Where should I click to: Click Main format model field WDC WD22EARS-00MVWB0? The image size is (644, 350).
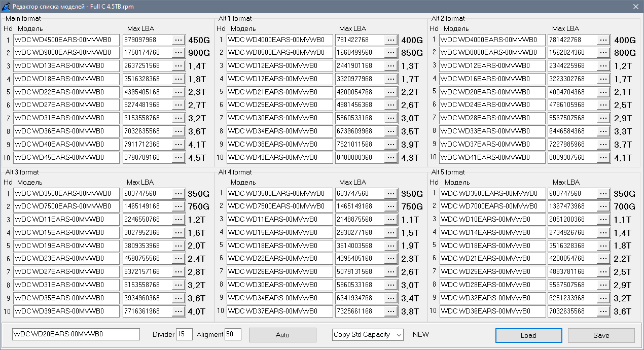click(x=66, y=92)
